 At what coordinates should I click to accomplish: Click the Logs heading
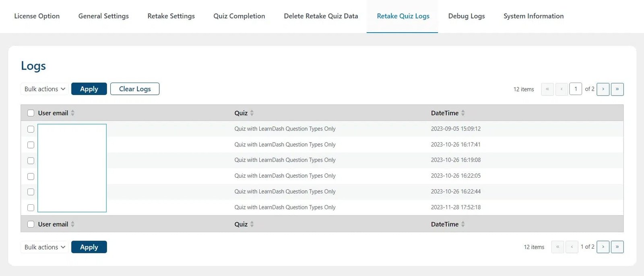[x=33, y=66]
